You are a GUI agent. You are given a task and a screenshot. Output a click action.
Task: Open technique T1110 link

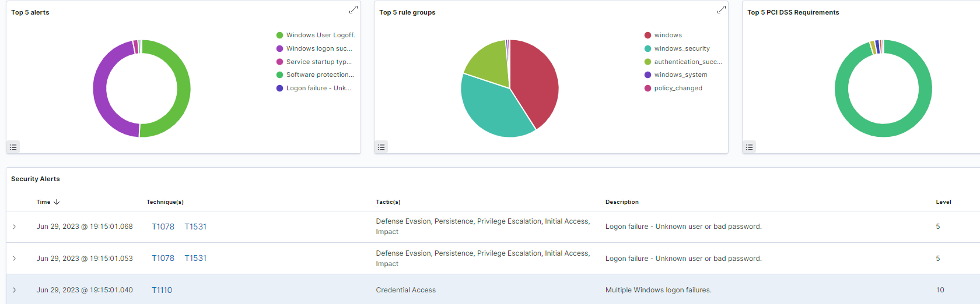tap(162, 290)
